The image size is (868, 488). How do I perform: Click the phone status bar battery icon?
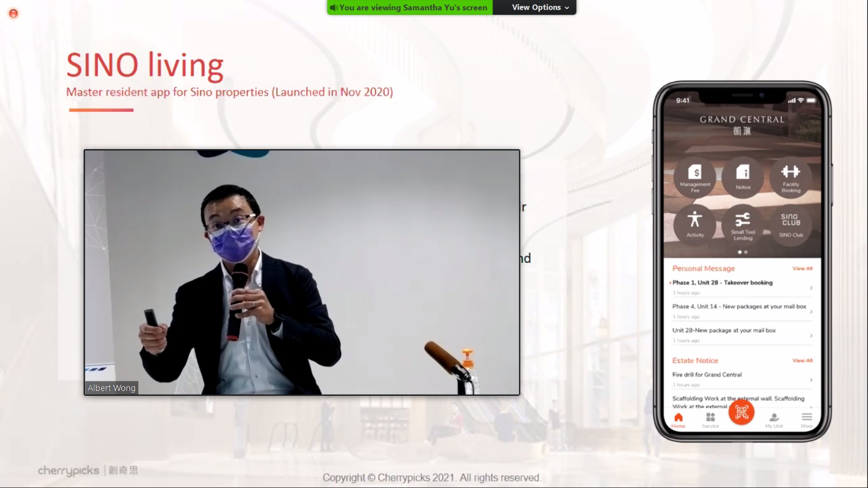coord(811,100)
